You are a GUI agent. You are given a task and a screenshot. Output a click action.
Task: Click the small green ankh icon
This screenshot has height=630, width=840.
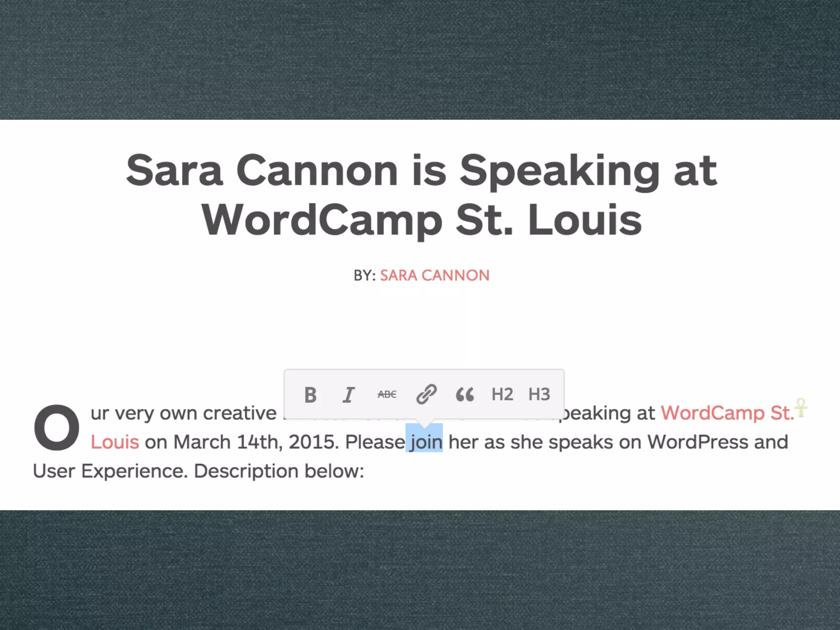801,408
